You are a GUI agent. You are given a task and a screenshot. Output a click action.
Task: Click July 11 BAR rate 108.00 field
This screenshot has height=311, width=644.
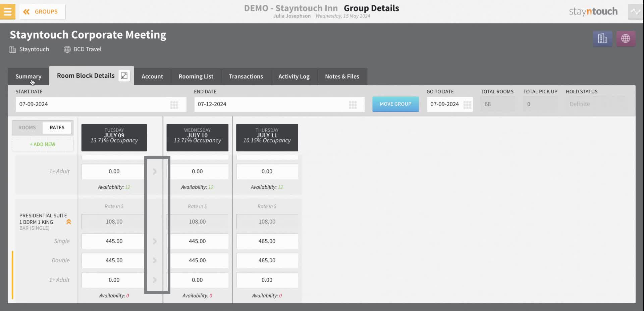[x=267, y=222]
